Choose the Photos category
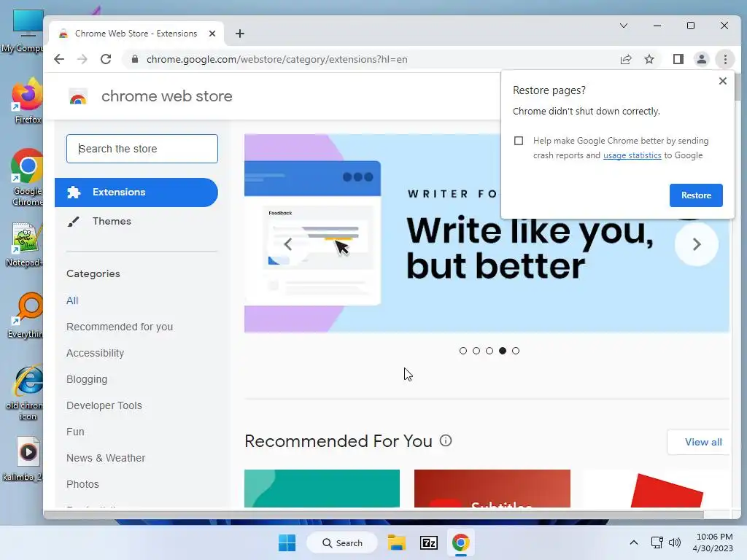Screen dimensions: 747x560 83,484
